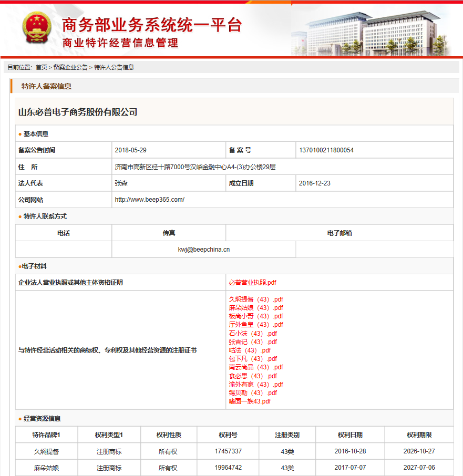Click the 成立日期 field label
This screenshot has width=463, height=476.
click(x=241, y=183)
